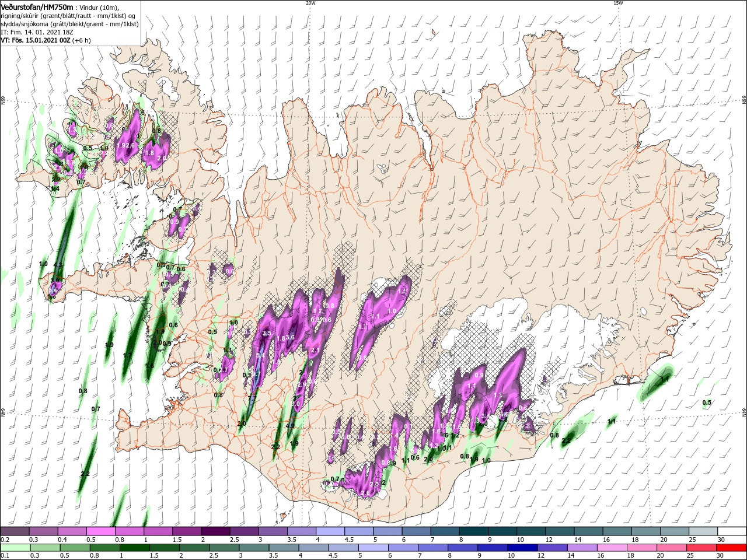Click the 'rigning/skúrir' legend description line
The width and height of the screenshot is (747, 560).
[x=68, y=15]
